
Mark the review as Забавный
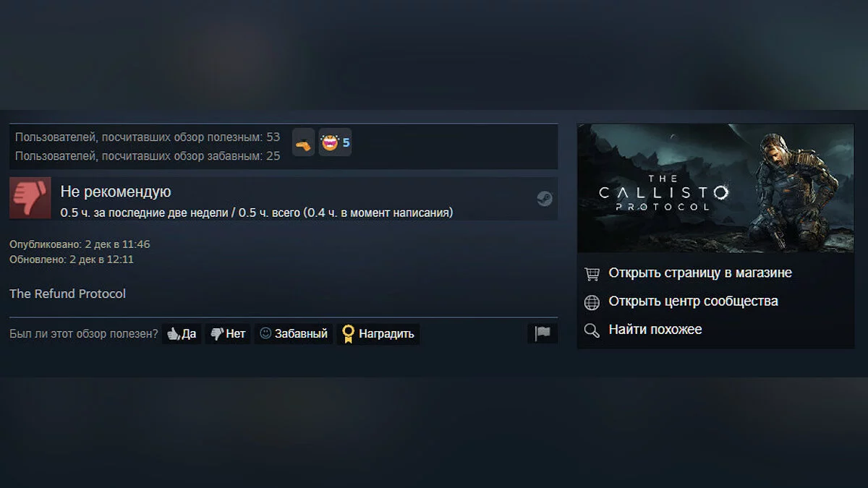tap(294, 333)
